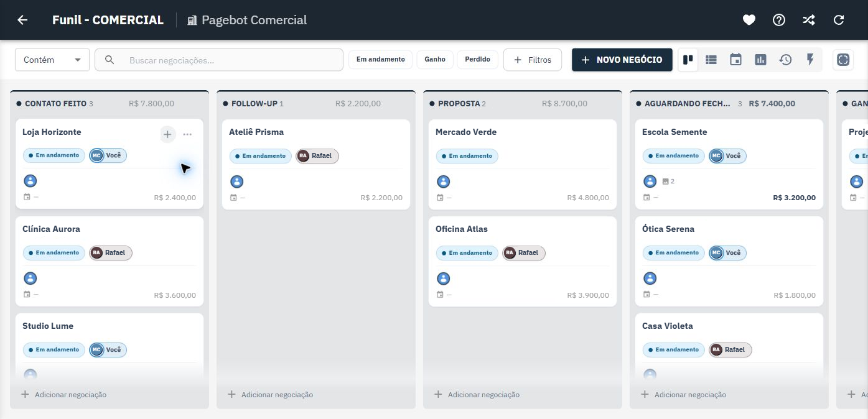
Task: Click contact avatar on Ateliê Prisma card
Action: [237, 182]
